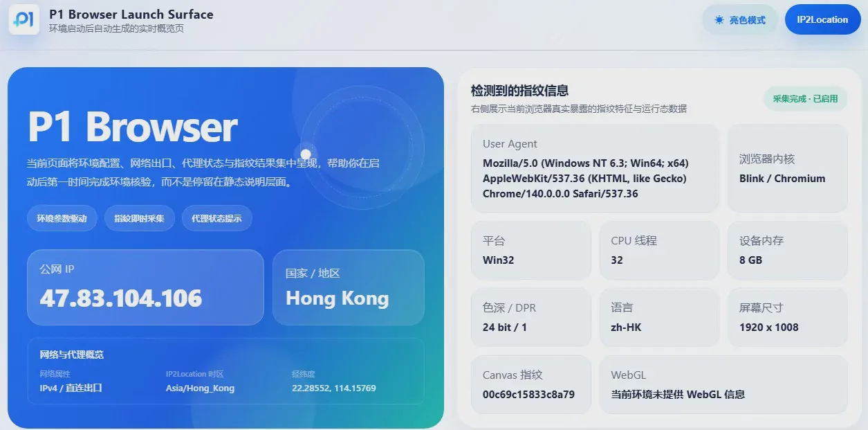Click the public IP 47.83.104.106 card
The height and width of the screenshot is (430, 868).
pos(145,287)
